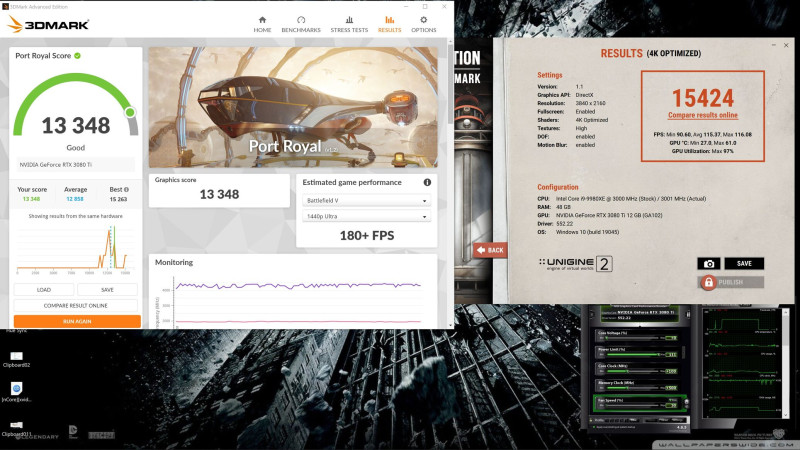Image resolution: width=800 pixels, height=450 pixels.
Task: Click the score distribution chart in 3DMark
Action: [75, 248]
